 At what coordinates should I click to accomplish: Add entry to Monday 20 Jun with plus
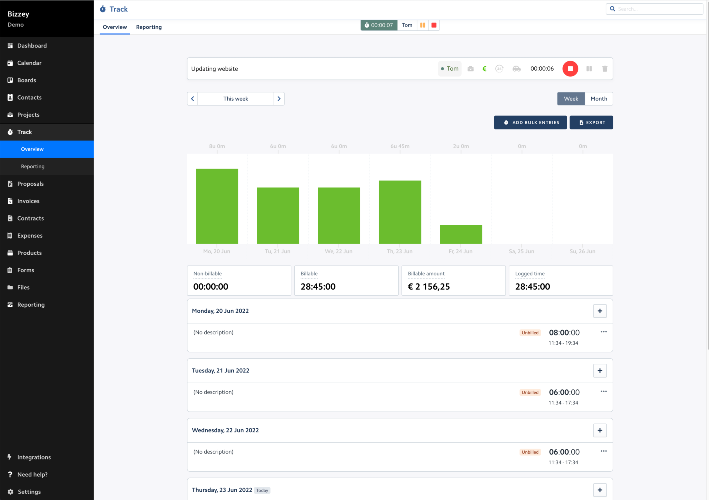(600, 311)
